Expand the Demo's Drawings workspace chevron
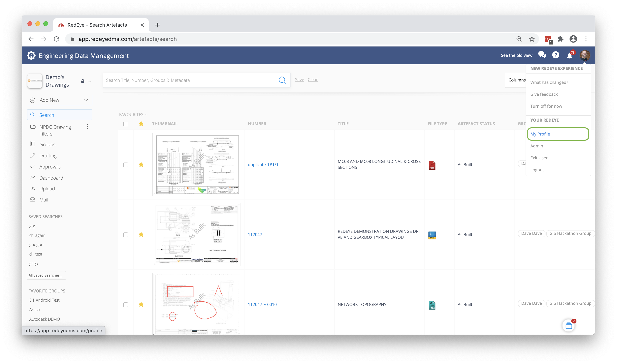 90,81
